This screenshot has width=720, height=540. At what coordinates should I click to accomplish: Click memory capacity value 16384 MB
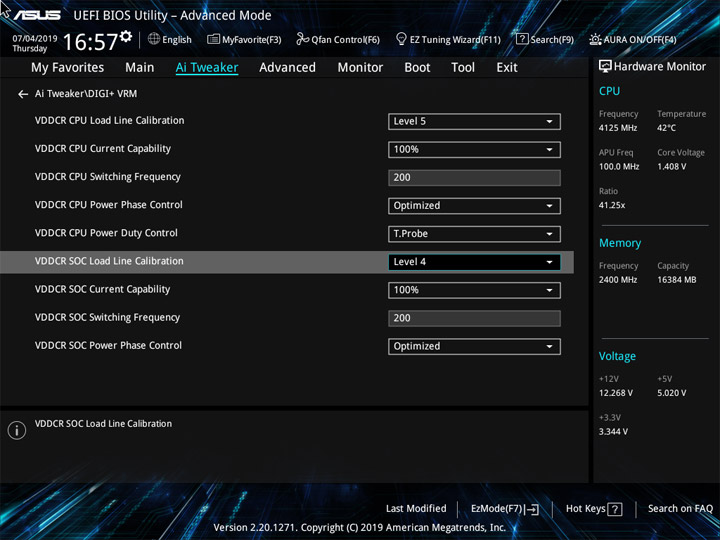click(676, 280)
